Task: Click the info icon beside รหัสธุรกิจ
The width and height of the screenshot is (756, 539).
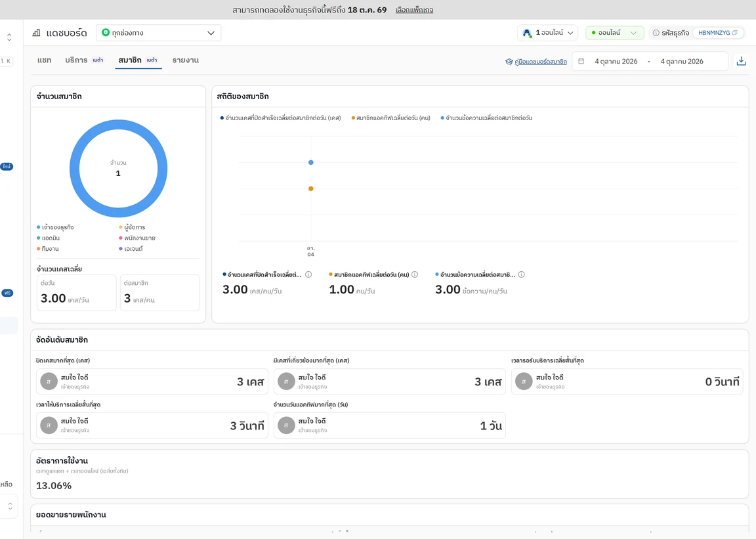Action: click(656, 33)
